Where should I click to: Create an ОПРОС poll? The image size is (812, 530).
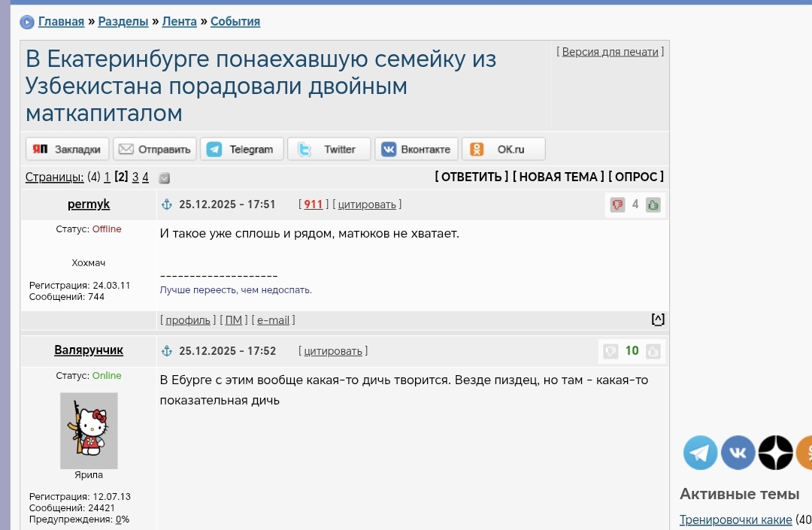(x=636, y=177)
